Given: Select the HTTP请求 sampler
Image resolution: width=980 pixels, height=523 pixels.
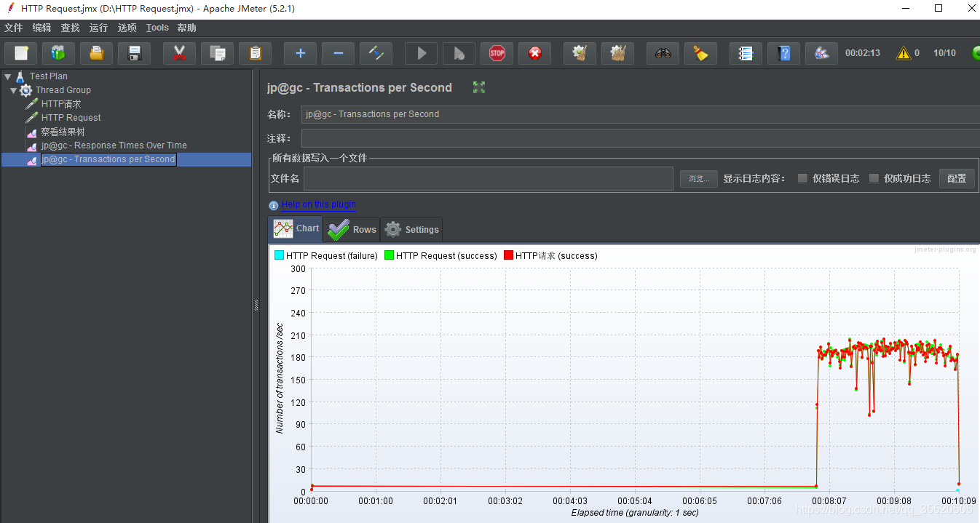Looking at the screenshot, I should pyautogui.click(x=61, y=104).
